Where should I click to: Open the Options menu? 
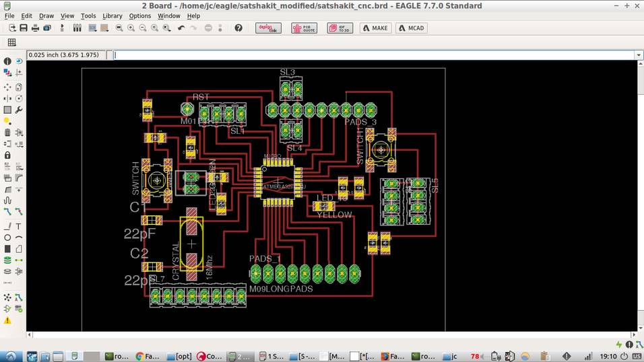point(139,15)
